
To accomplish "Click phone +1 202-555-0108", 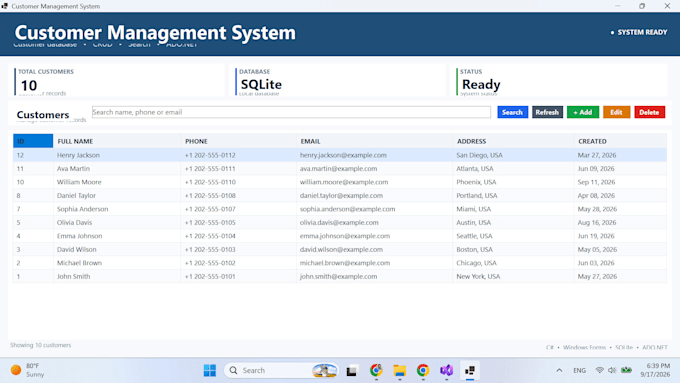I will pyautogui.click(x=210, y=195).
